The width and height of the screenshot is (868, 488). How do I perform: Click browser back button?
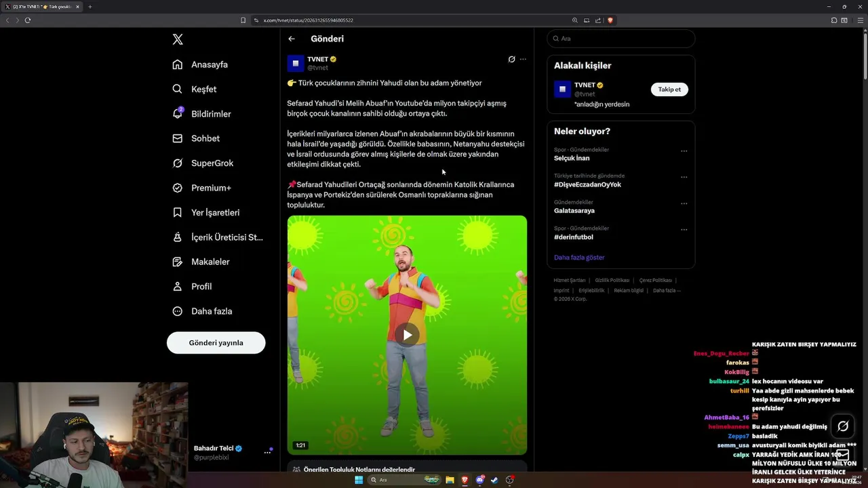[7, 20]
